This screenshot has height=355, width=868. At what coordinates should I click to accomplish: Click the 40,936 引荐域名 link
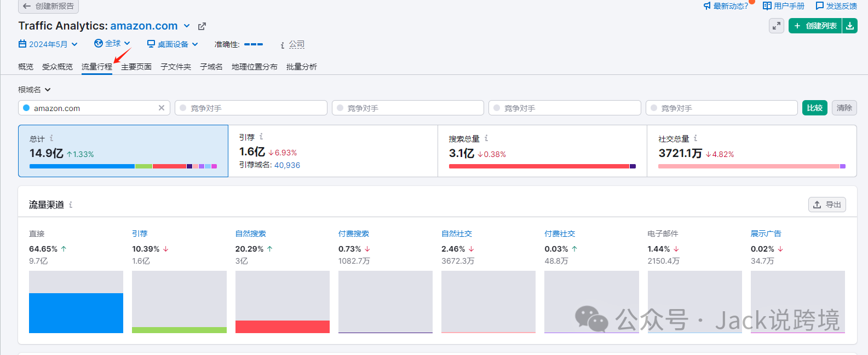click(x=287, y=165)
